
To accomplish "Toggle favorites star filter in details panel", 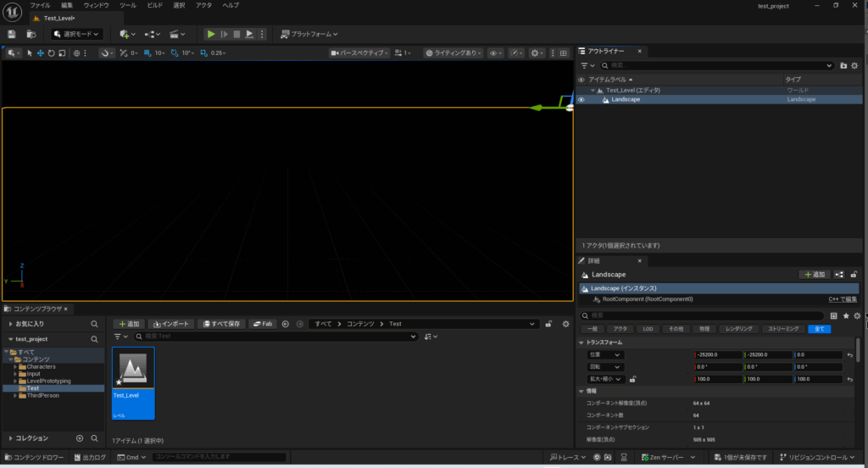I will [846, 315].
